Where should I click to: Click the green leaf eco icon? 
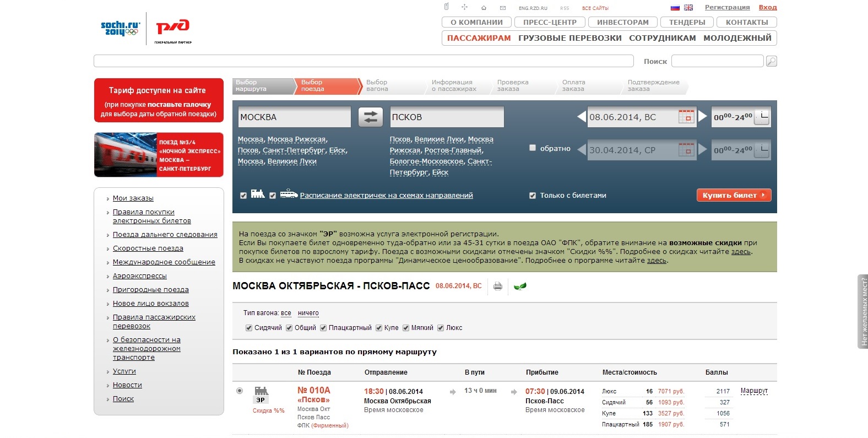519,286
